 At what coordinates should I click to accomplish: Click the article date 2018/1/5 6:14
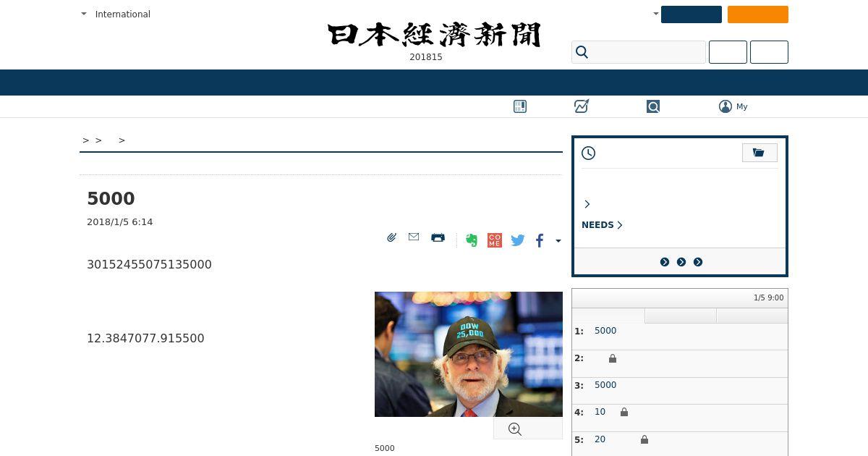(x=120, y=222)
